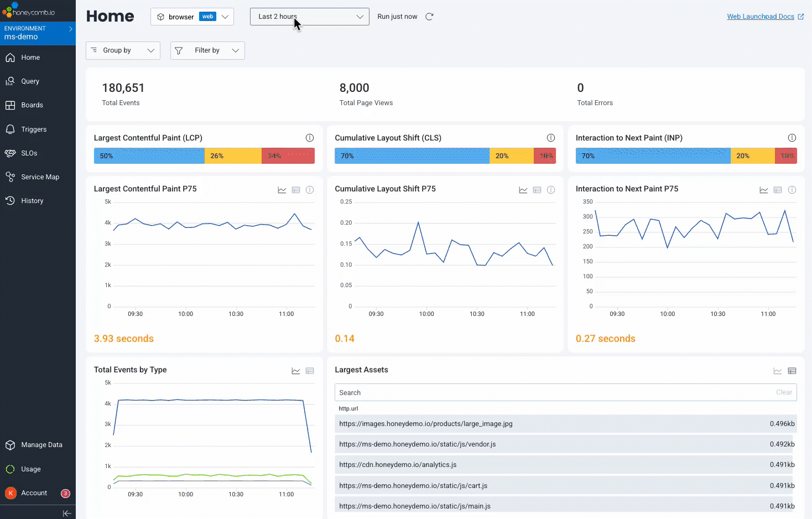Open the Filter by dropdown
This screenshot has height=519, width=812.
(x=207, y=50)
